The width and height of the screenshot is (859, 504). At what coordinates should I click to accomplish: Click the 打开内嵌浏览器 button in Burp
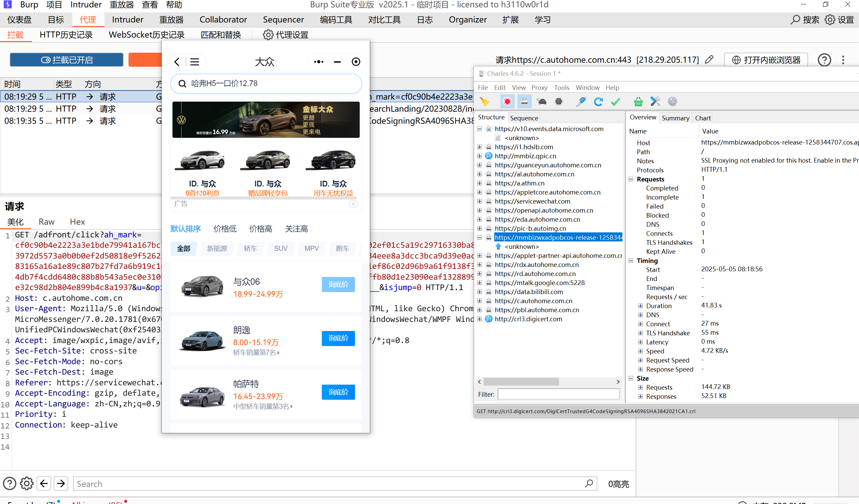point(766,60)
